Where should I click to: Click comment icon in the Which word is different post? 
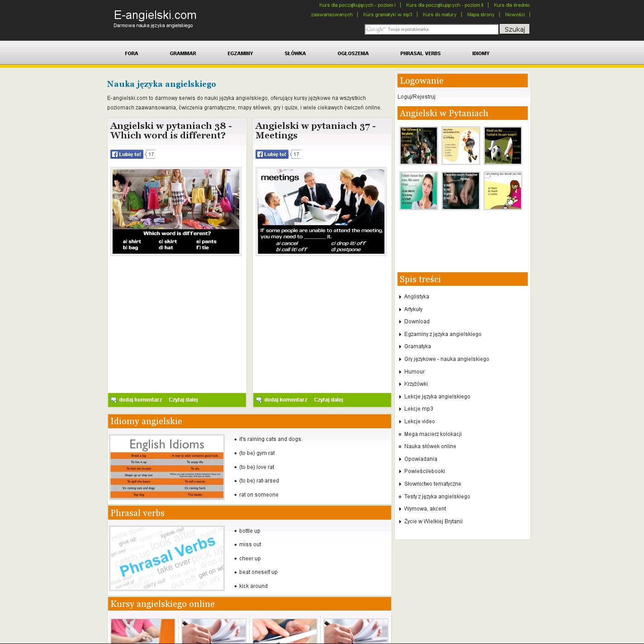(x=114, y=400)
